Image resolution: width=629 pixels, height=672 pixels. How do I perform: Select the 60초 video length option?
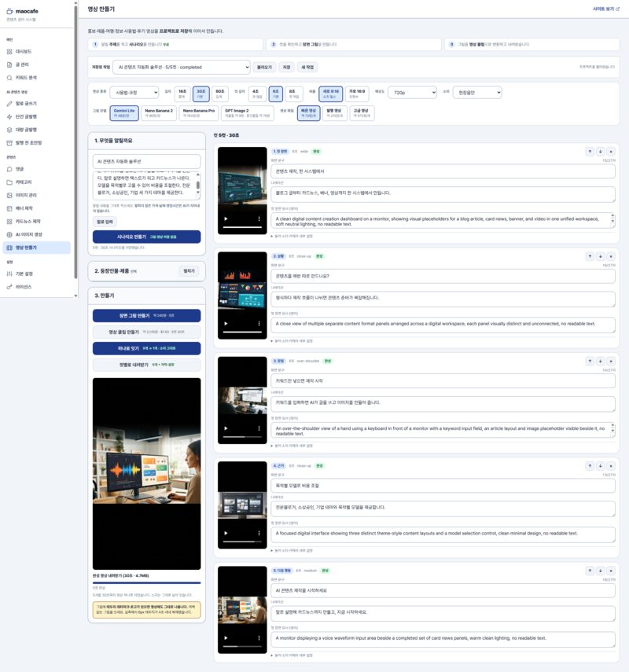219,94
